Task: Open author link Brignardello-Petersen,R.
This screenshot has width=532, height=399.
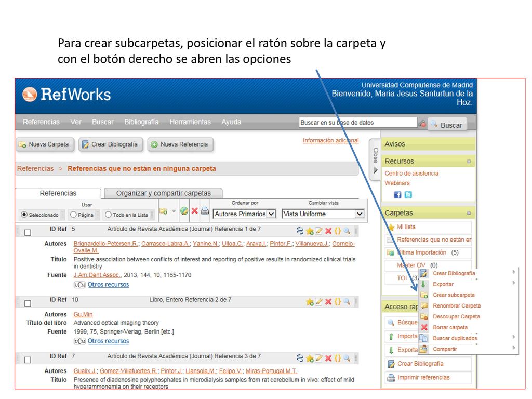Action: pyautogui.click(x=106, y=244)
